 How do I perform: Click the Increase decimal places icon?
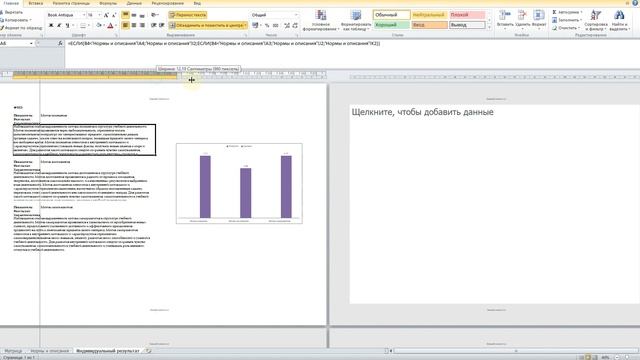point(287,25)
